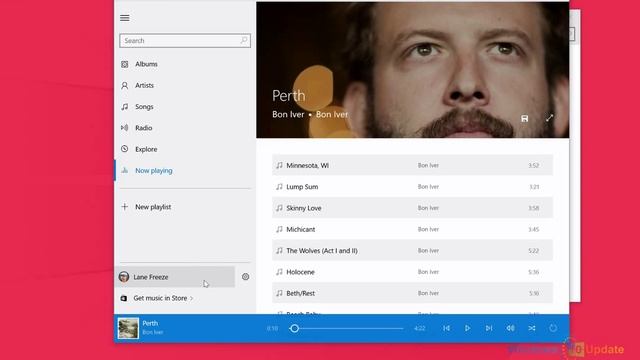Toggle shuffle mode

[x=531, y=328]
